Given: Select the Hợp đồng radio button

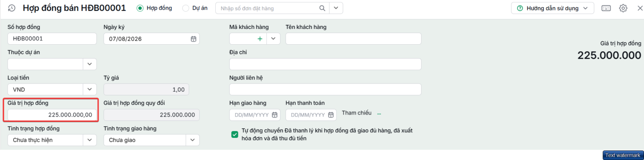Looking at the screenshot, I should 140,8.
